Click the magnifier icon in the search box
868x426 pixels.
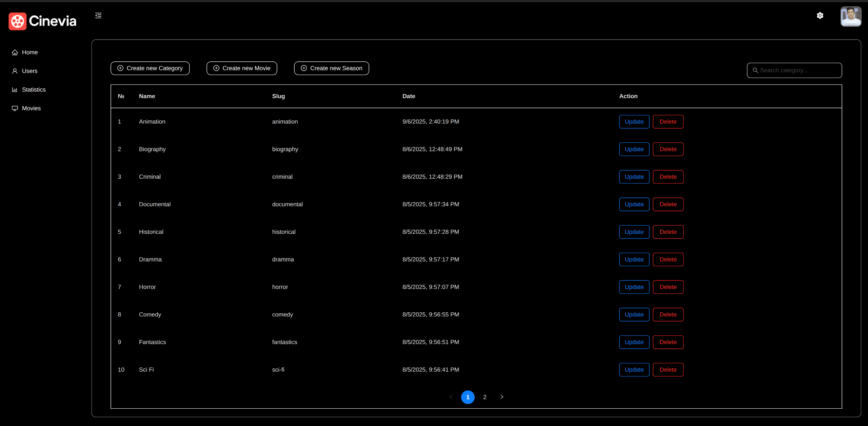[755, 70]
